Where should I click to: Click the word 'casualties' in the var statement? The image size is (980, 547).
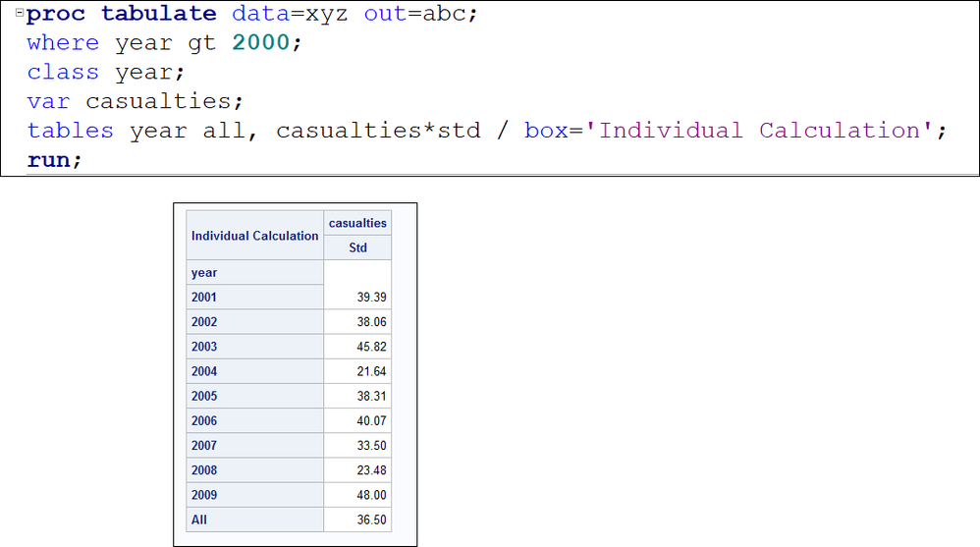point(159,101)
